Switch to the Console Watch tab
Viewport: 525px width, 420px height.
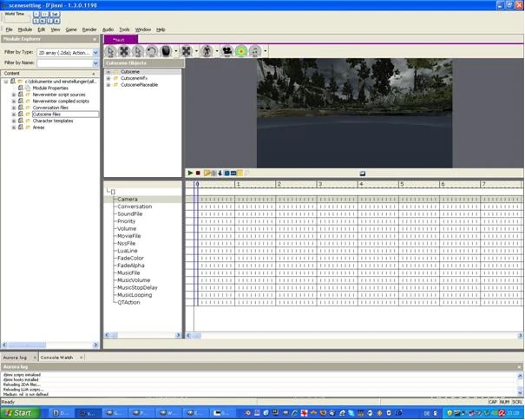coord(56,358)
